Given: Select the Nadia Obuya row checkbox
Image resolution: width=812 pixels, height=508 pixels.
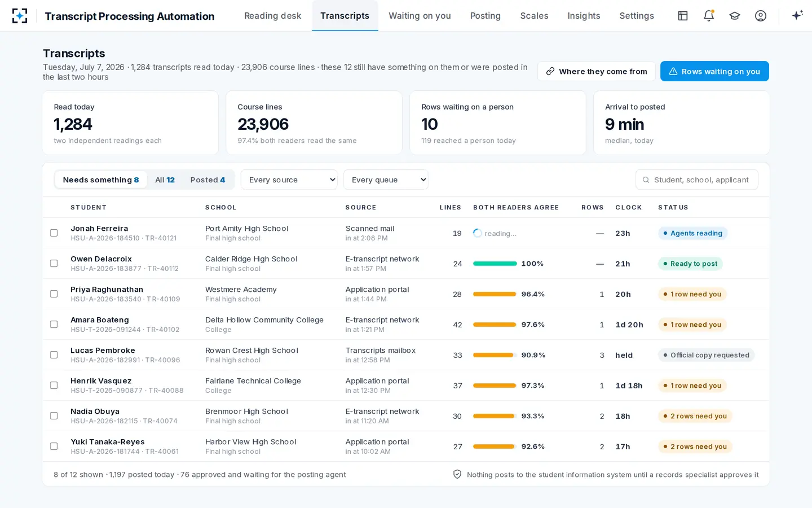Looking at the screenshot, I should coord(54,416).
